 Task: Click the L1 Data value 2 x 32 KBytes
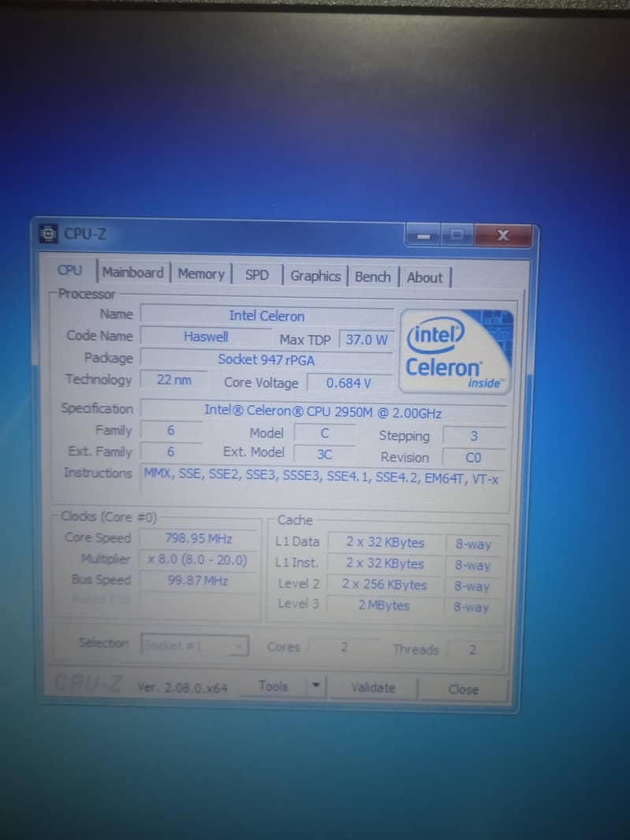click(385, 542)
